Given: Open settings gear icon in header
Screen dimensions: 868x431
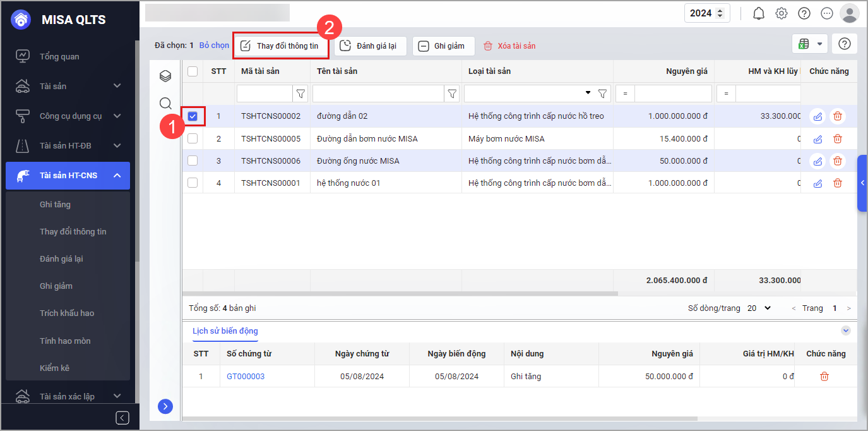Looking at the screenshot, I should (782, 13).
